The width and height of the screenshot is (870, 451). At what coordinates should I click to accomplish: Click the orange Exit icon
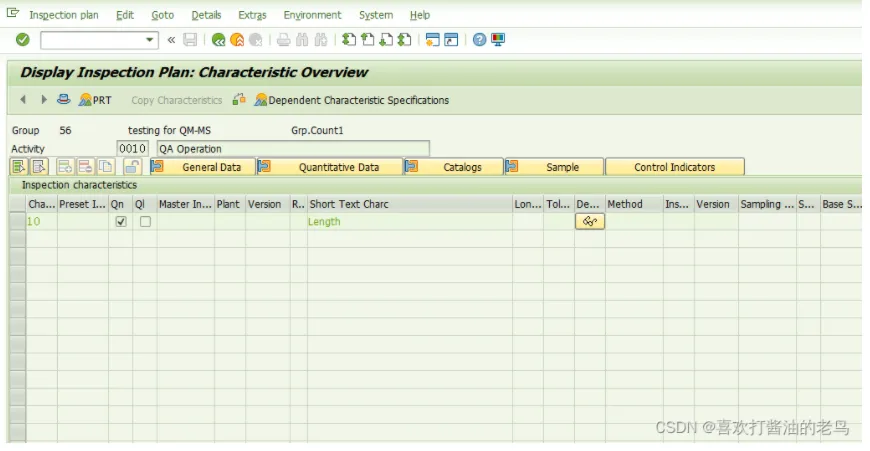click(x=237, y=40)
